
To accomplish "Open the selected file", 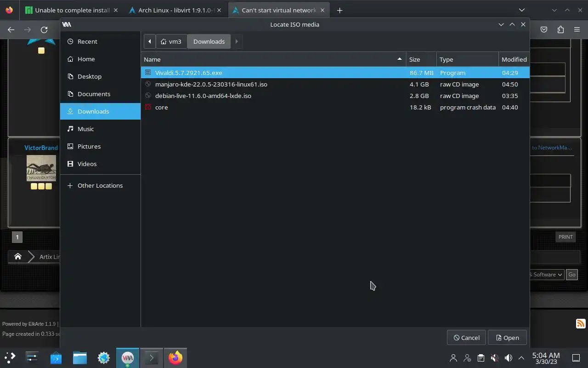I will click(x=507, y=338).
